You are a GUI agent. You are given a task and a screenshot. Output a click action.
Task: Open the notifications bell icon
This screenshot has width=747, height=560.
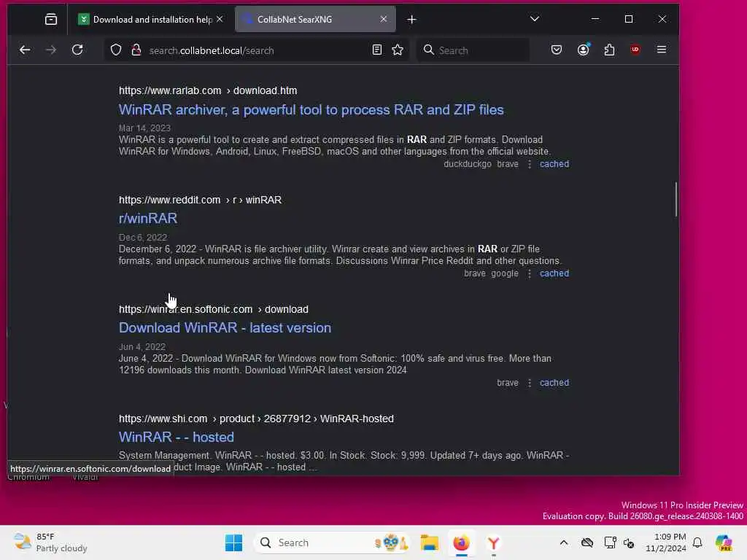(x=697, y=542)
